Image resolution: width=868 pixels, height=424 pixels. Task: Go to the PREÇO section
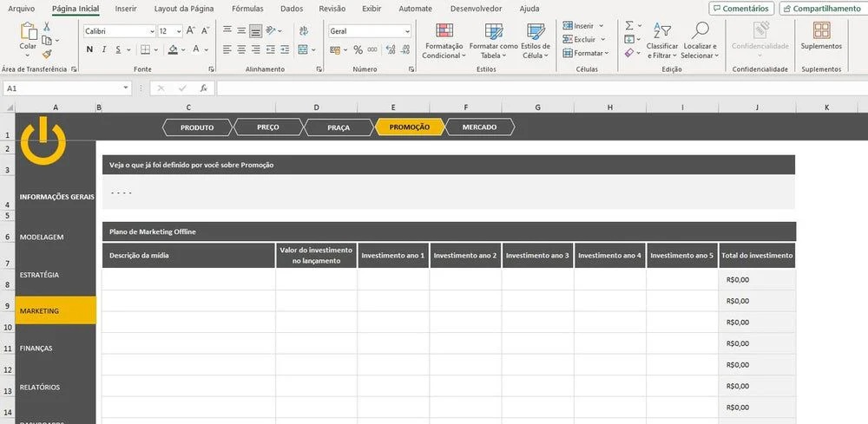268,127
